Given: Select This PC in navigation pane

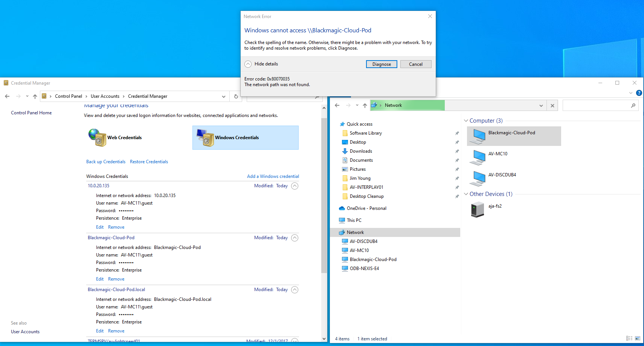Looking at the screenshot, I should [354, 220].
